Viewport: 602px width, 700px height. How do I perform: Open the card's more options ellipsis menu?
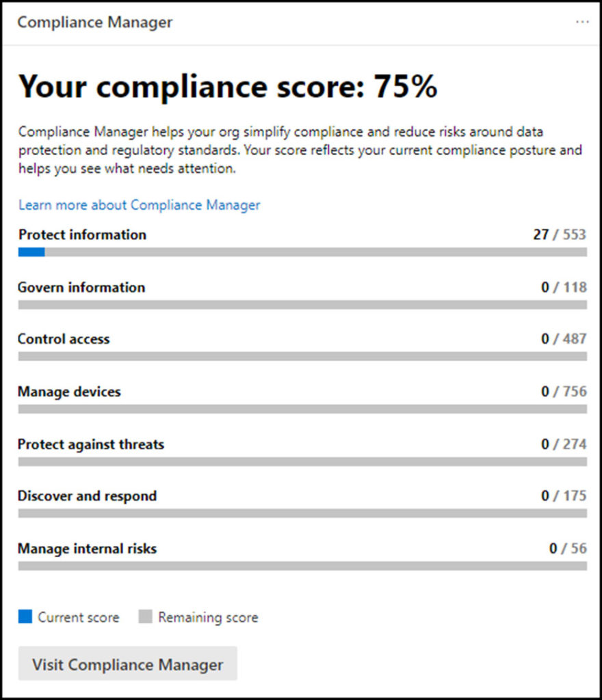[582, 22]
